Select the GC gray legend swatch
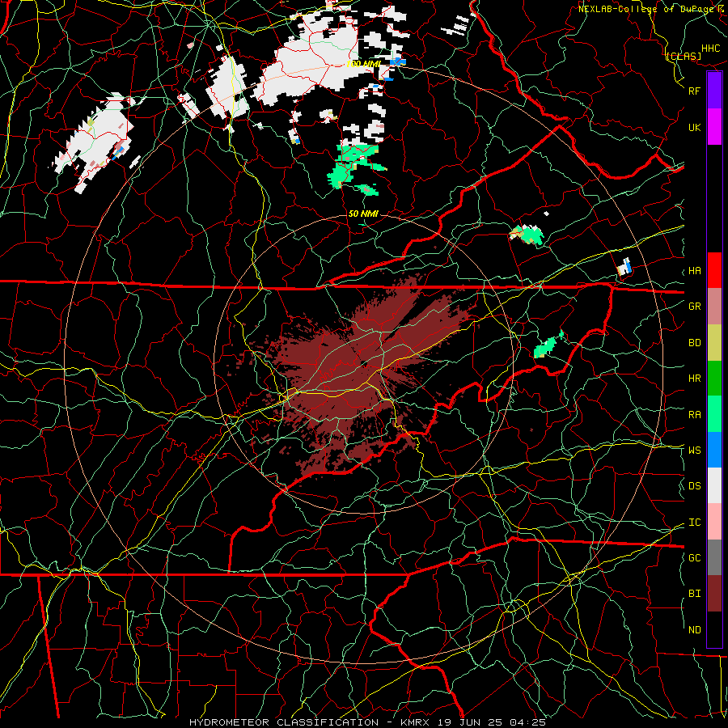728x728 pixels. [714, 557]
